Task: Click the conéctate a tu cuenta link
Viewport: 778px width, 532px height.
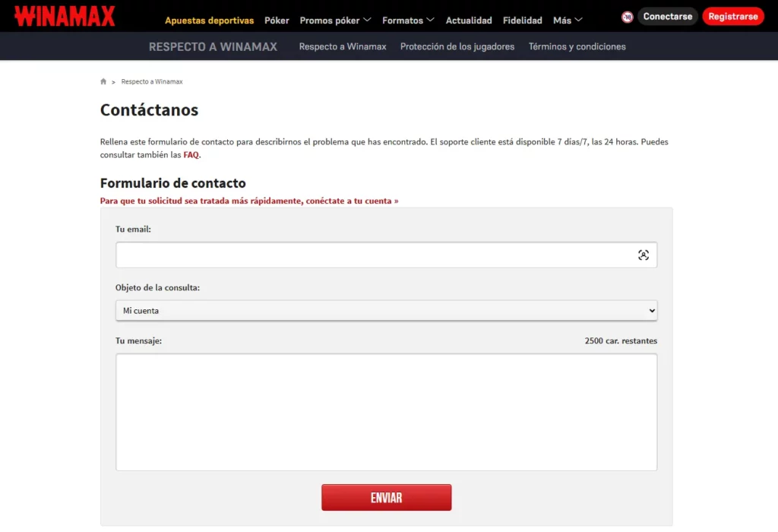Action: click(249, 201)
